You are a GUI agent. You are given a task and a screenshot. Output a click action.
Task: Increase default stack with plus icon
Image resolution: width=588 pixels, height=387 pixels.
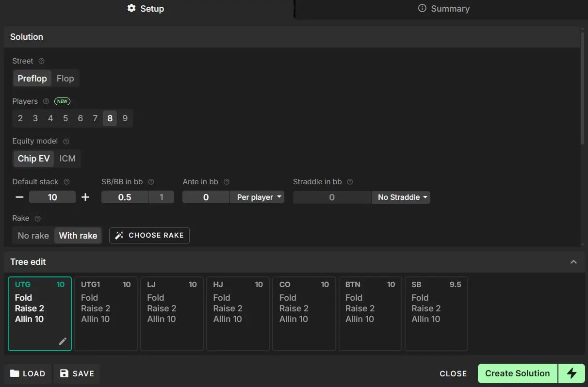click(85, 197)
